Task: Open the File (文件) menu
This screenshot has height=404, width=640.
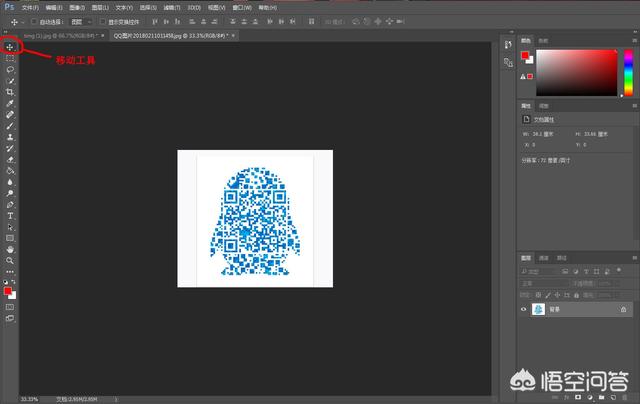Action: 30,8
